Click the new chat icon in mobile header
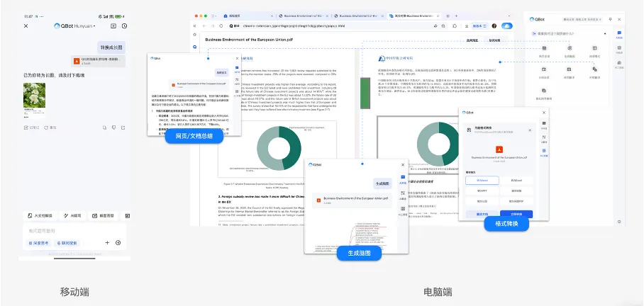 113,25
